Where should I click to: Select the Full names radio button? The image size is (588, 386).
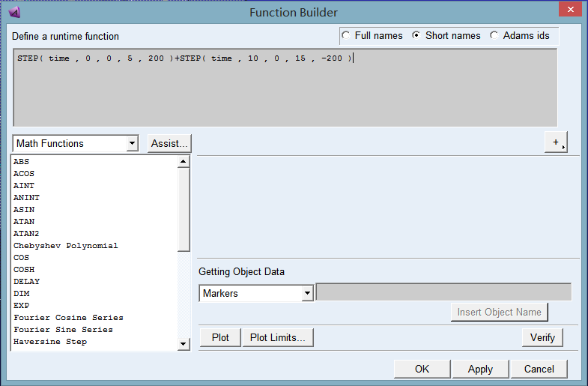(x=346, y=35)
